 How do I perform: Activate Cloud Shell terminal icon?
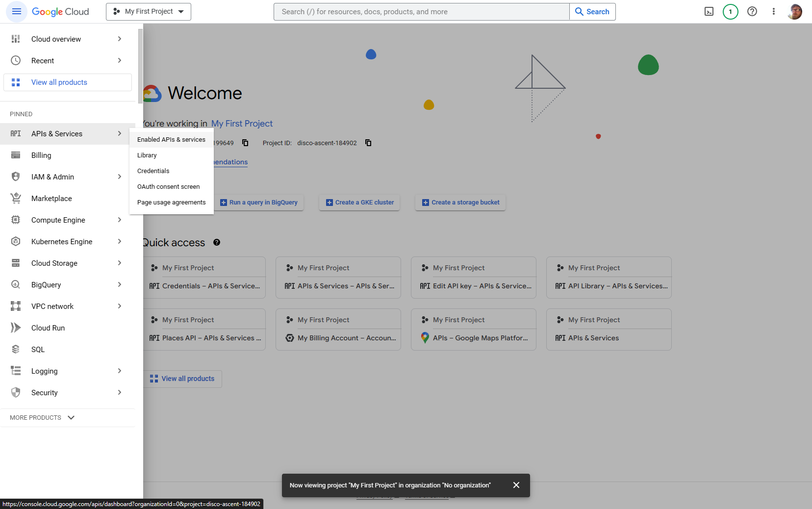(x=709, y=11)
